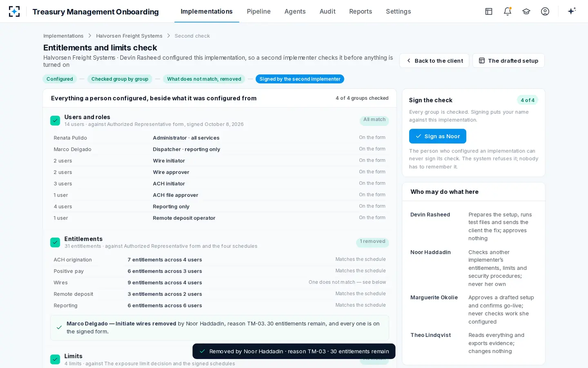
Task: Select Remote deposit operator role text
Action: click(x=184, y=218)
